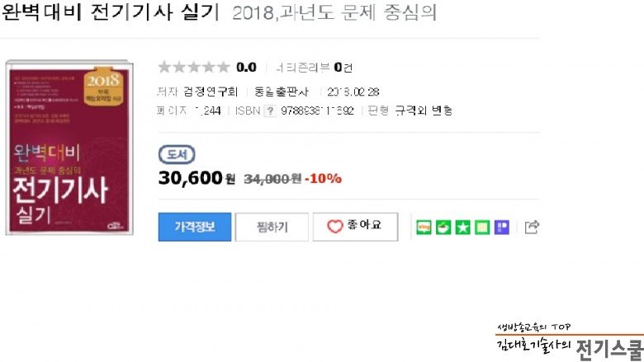Viewport: 644px width, 362px height.
Task: Click the green memo share icon
Action: coord(482,228)
